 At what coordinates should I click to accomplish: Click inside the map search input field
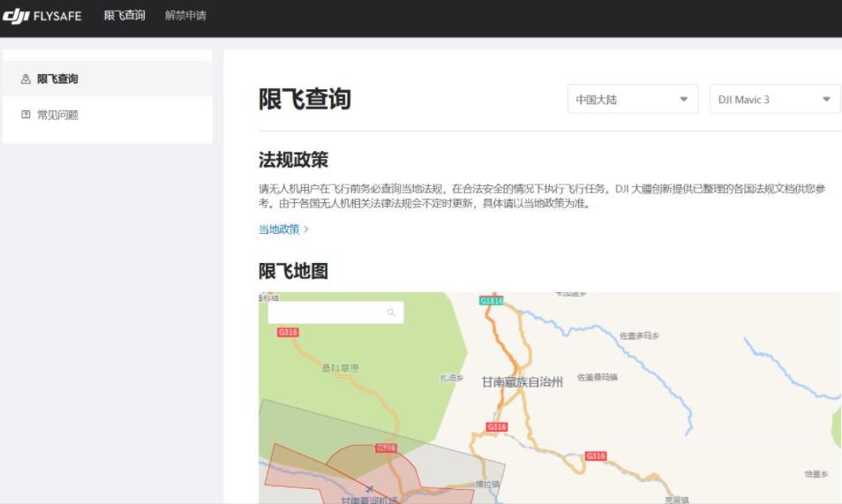click(327, 312)
